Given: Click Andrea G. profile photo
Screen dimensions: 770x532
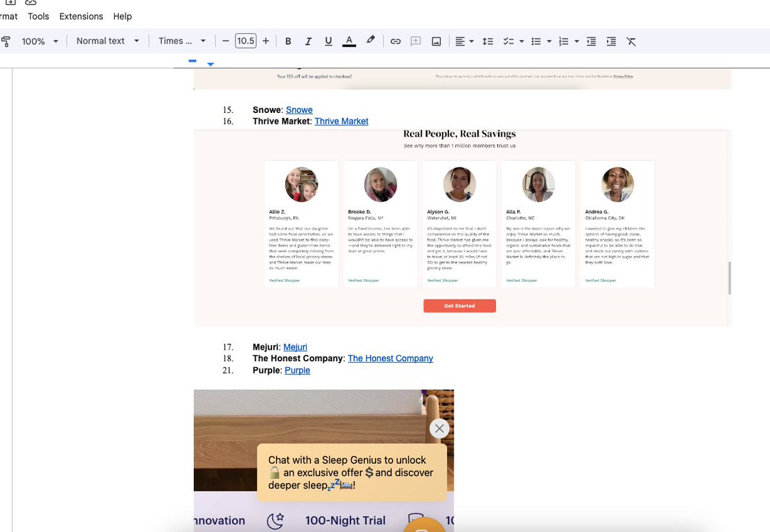Looking at the screenshot, I should pyautogui.click(x=618, y=185).
